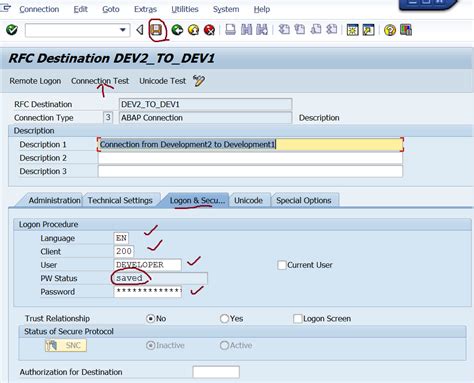The image size is (474, 383).
Task: Open Customize Local Layout icon
Action: pos(406,30)
